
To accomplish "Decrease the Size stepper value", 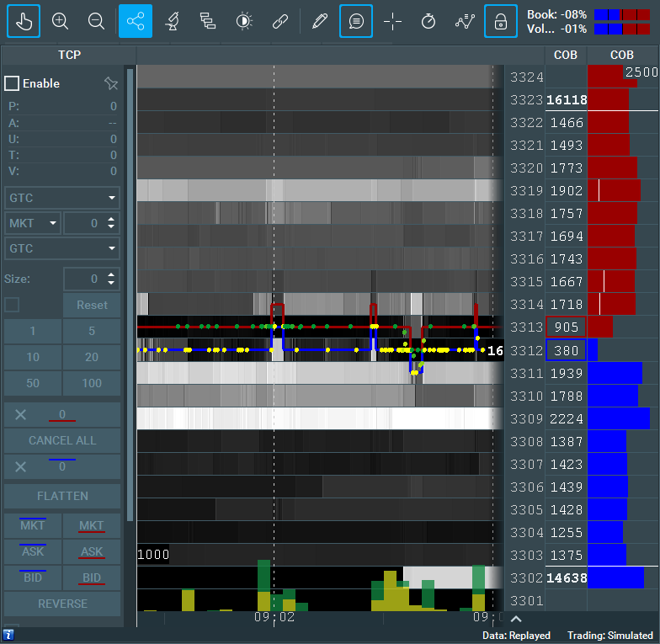I will 111,283.
